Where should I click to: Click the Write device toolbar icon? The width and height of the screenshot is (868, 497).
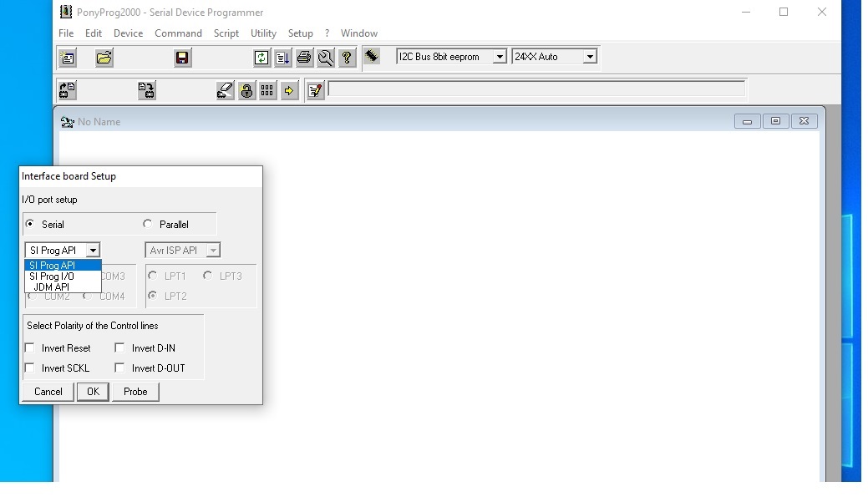tap(147, 90)
